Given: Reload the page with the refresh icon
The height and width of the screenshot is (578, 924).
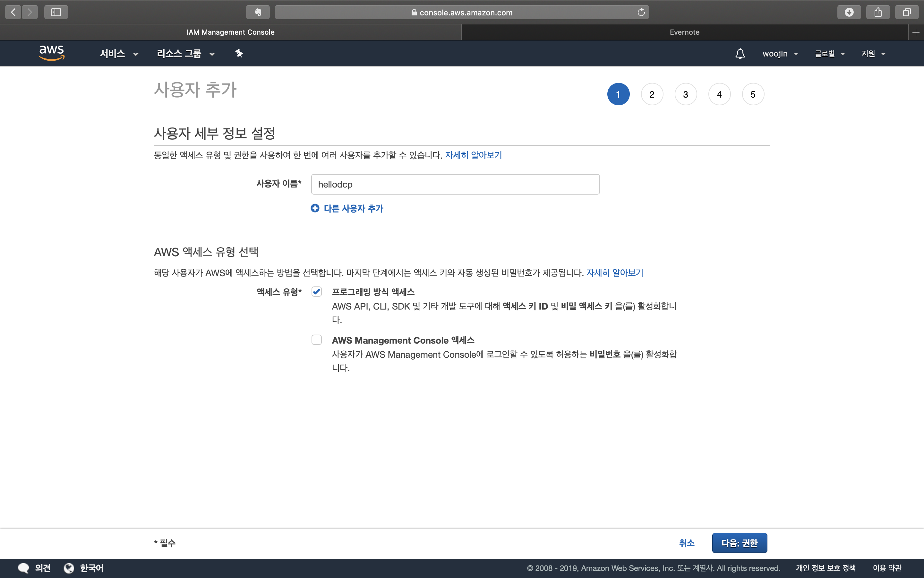Looking at the screenshot, I should click(x=641, y=12).
